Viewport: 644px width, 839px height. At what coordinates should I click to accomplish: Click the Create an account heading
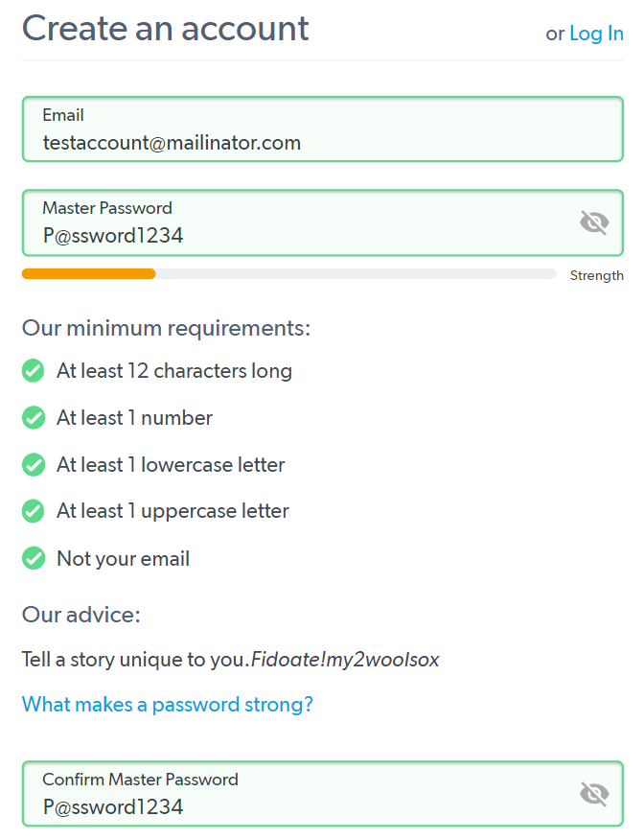tap(165, 29)
